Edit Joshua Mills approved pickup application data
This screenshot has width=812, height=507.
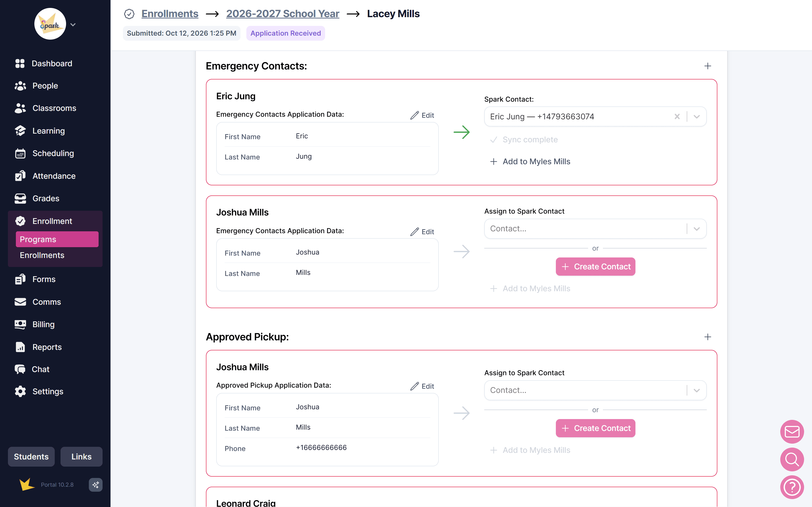(422, 386)
